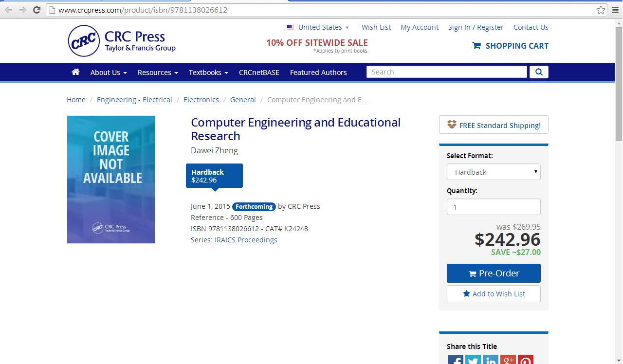
Task: Expand the About Us menu
Action: (x=109, y=73)
